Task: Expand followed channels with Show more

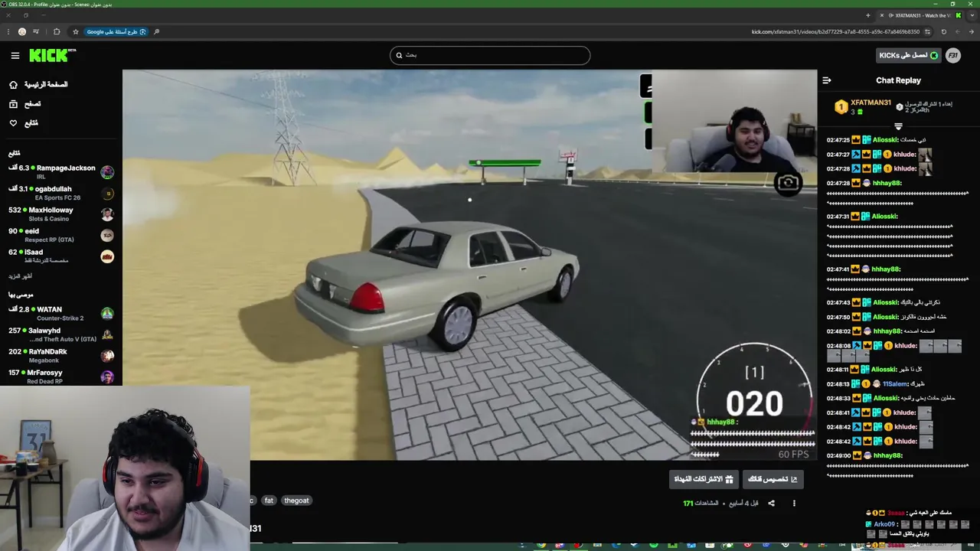Action: [21, 276]
